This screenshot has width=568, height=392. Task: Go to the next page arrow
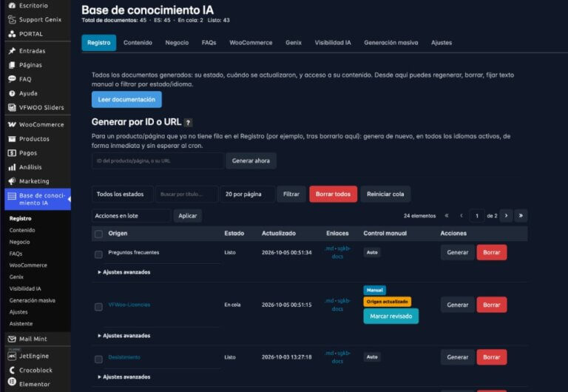(506, 215)
